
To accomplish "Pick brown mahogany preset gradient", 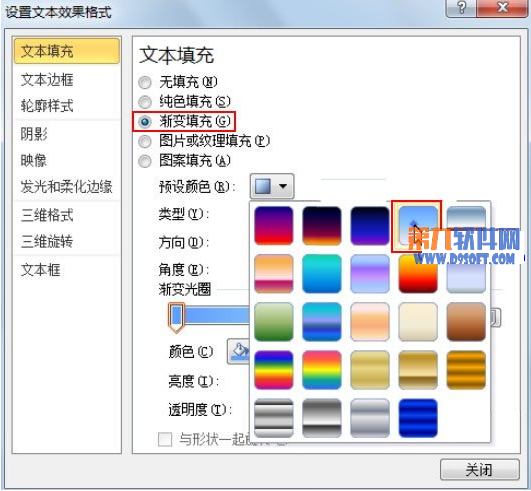I will click(466, 322).
